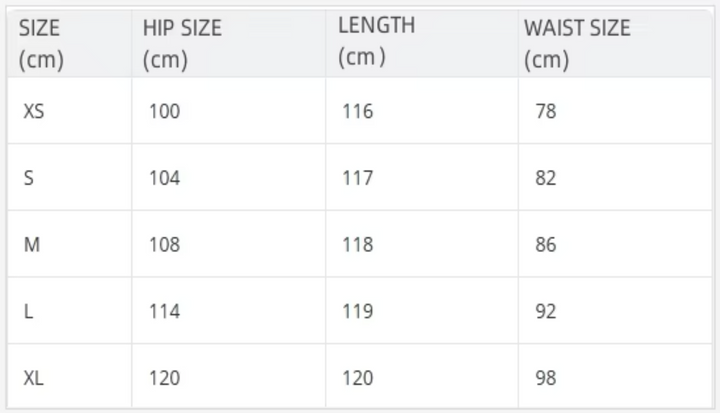Click length value 118
Screen dimensions: 720x413
358,244
